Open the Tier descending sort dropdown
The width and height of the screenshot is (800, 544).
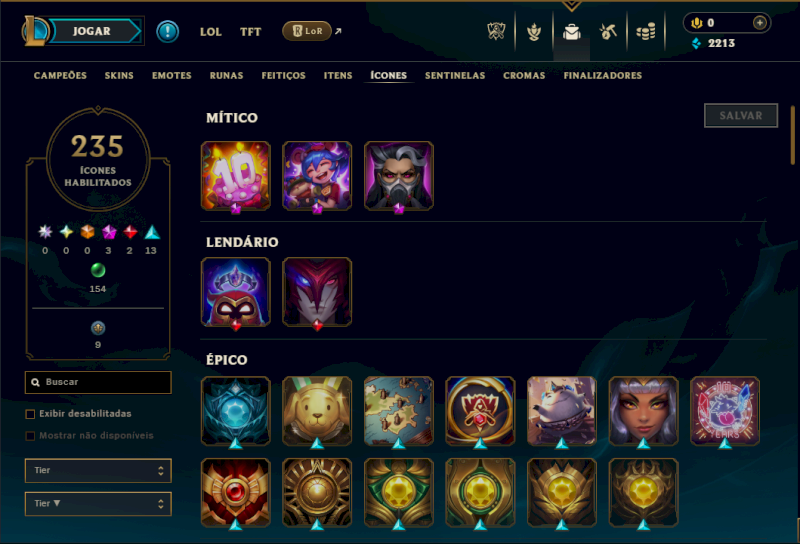pos(98,504)
